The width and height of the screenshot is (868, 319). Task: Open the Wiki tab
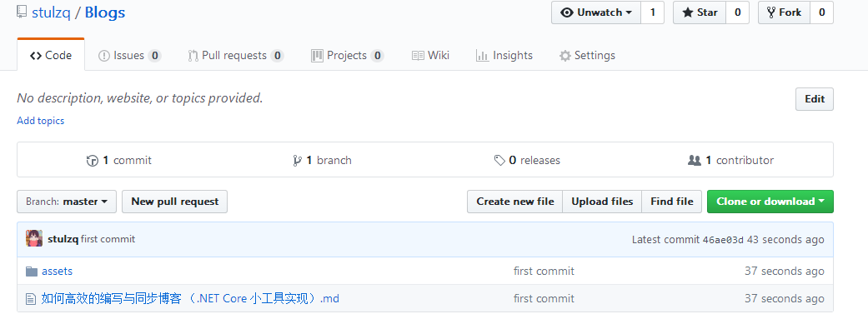point(431,55)
